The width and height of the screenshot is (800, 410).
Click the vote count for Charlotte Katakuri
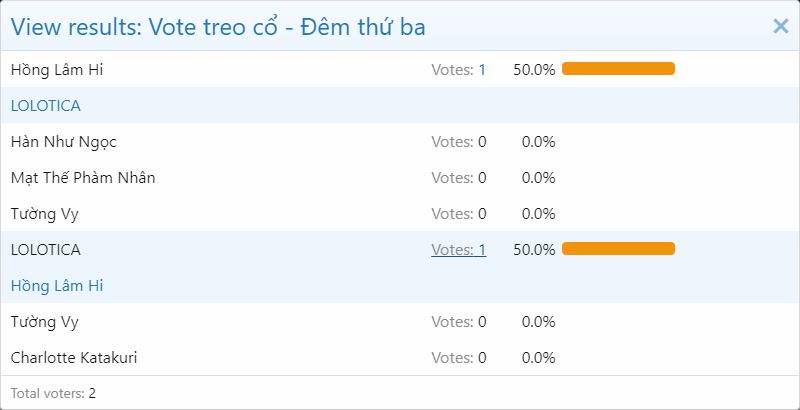[x=458, y=358]
